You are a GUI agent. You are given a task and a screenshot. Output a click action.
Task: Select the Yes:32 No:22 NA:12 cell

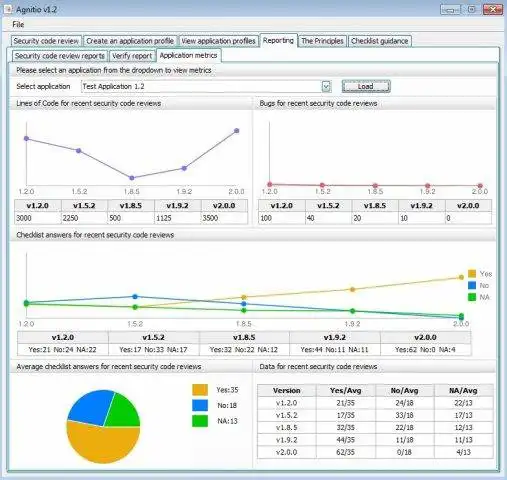tap(244, 350)
